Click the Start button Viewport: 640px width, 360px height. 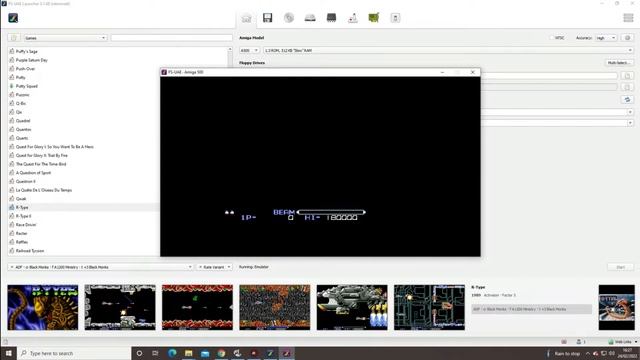(x=620, y=267)
